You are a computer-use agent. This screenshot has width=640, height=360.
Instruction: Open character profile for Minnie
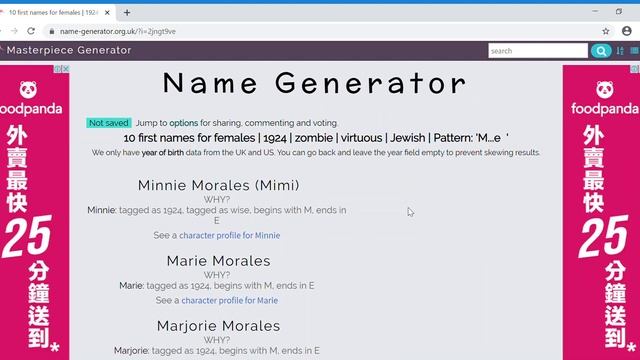pos(229,236)
